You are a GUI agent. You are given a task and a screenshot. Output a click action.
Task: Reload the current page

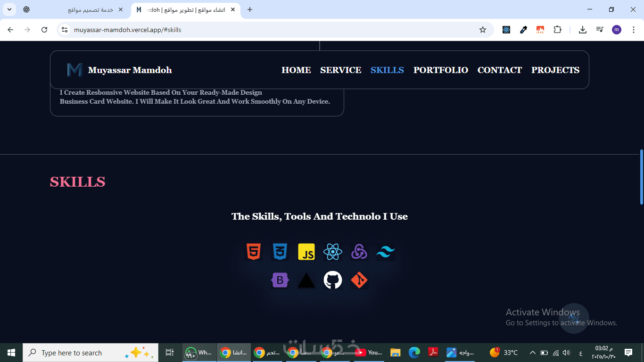(44, 30)
